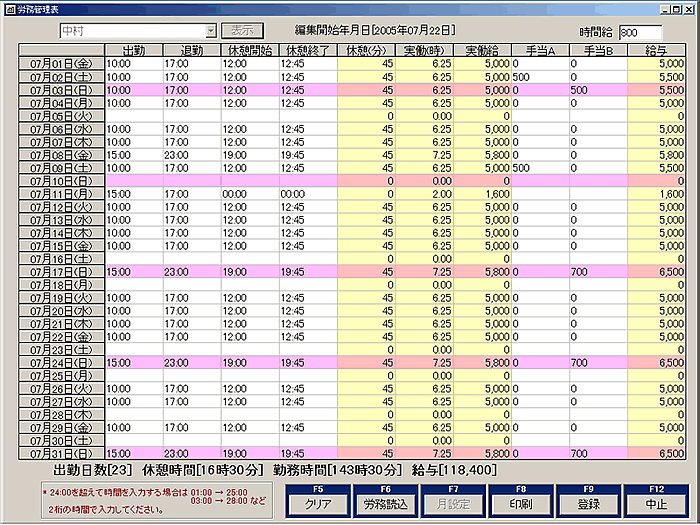Select the 実働(時) column header

425,50
